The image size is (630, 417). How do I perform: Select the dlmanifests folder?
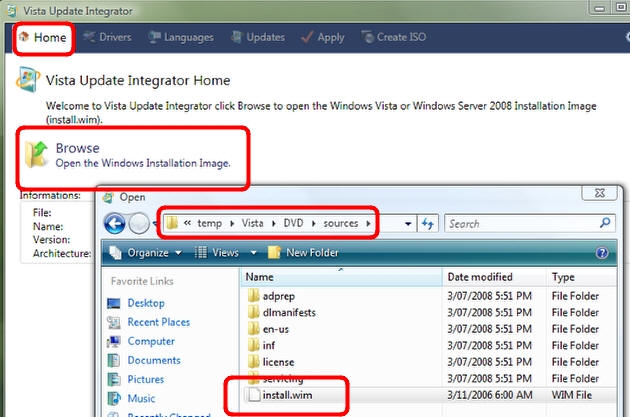tap(289, 313)
